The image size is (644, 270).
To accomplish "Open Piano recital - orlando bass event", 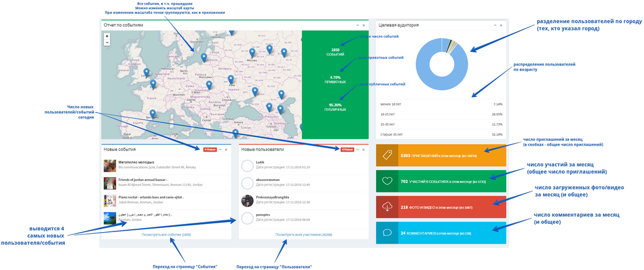I will click(x=151, y=197).
